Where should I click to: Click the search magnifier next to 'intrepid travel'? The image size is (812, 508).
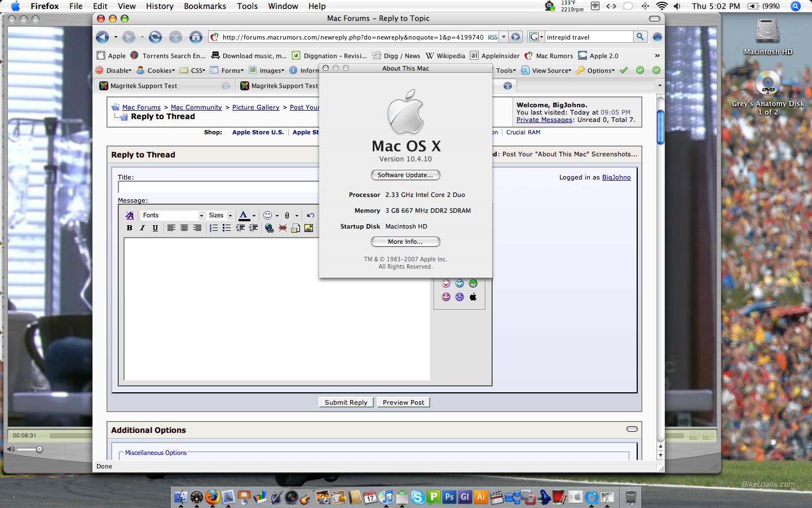click(x=640, y=37)
